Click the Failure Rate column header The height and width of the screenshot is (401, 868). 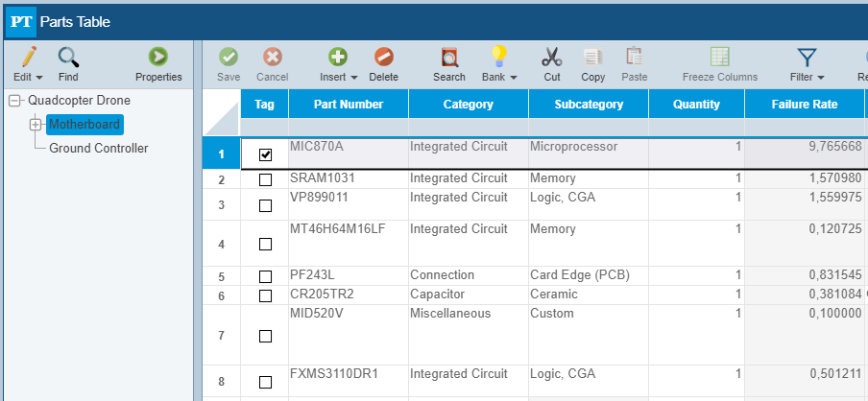point(804,105)
